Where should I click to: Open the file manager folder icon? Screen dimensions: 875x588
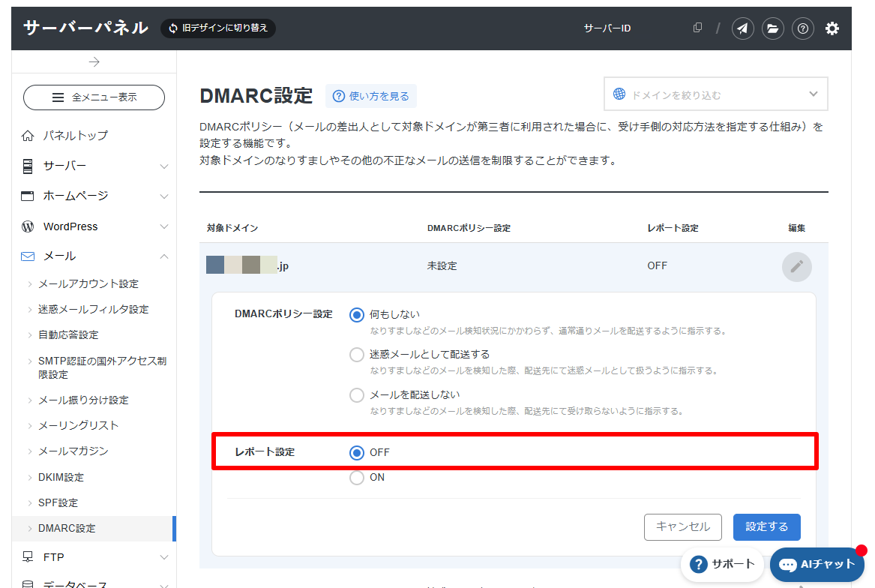click(x=773, y=28)
